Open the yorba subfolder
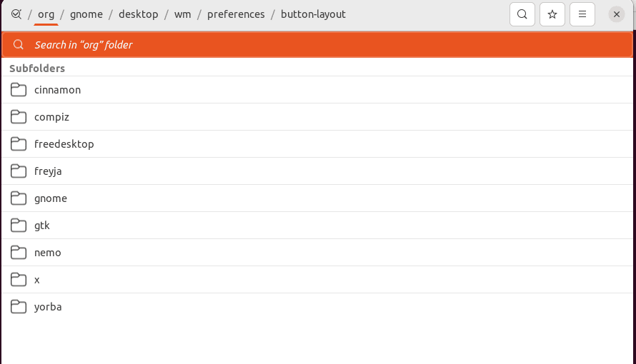Viewport: 636px width, 364px height. [317, 307]
